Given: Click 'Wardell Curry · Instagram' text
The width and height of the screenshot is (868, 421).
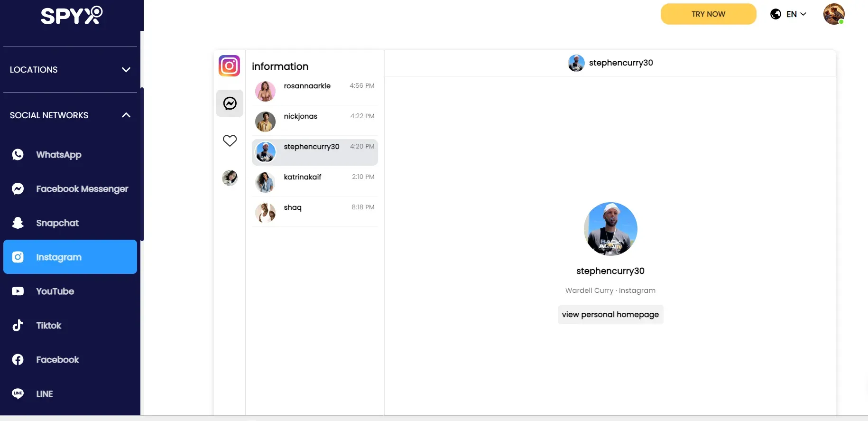Looking at the screenshot, I should tap(610, 290).
